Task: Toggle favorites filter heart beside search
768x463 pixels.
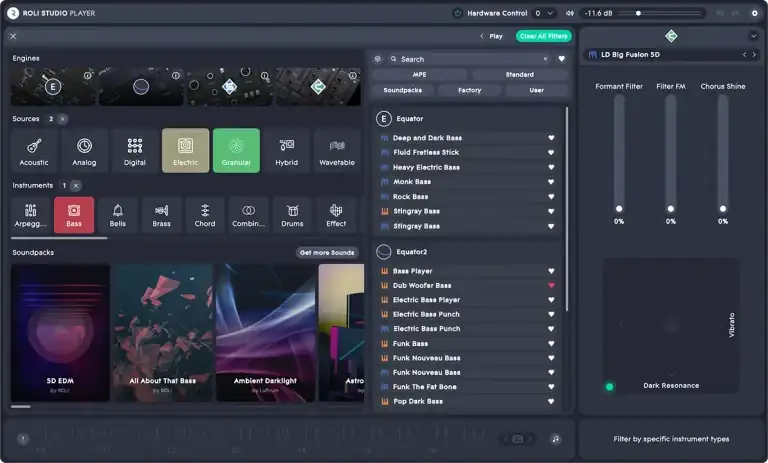Action: (562, 59)
